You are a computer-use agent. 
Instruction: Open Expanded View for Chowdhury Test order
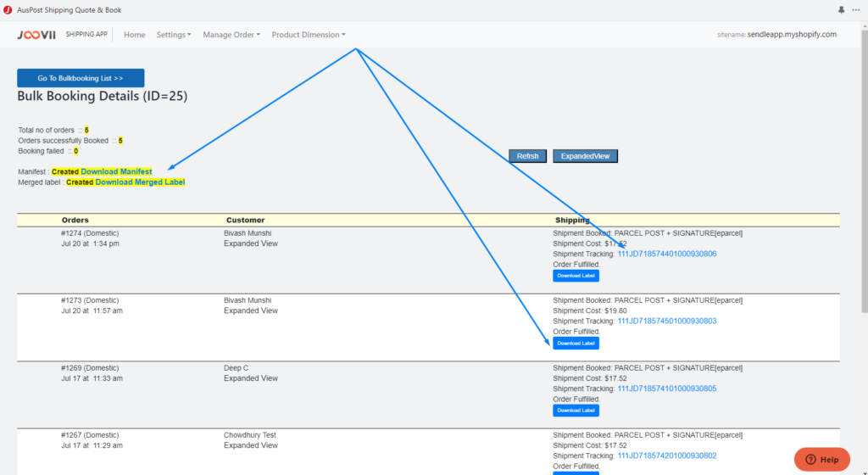(x=251, y=445)
